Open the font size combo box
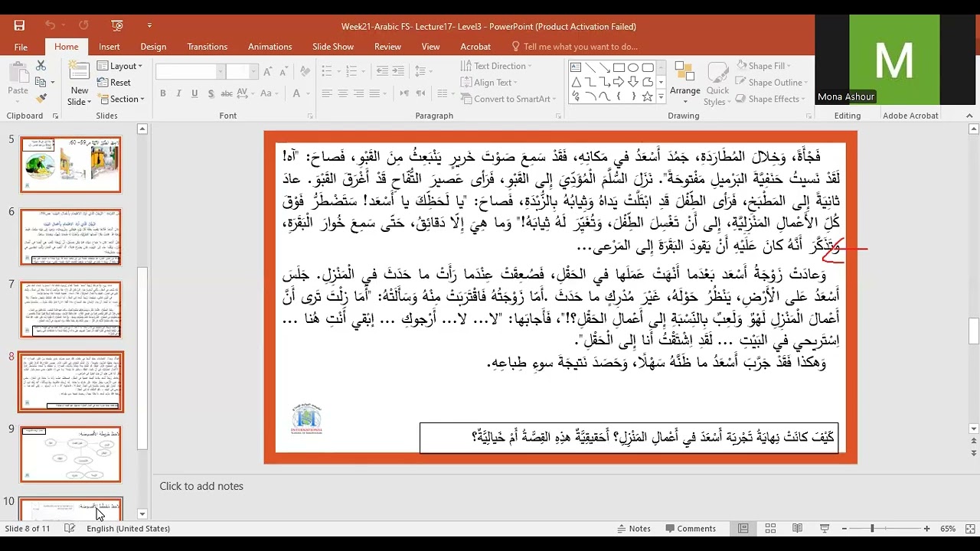Image resolution: width=980 pixels, height=551 pixels. (243, 71)
